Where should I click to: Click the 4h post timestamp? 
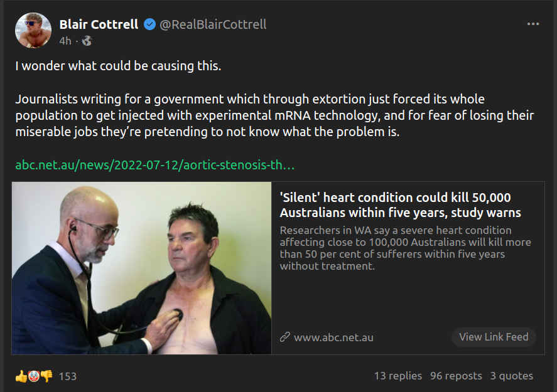click(65, 41)
